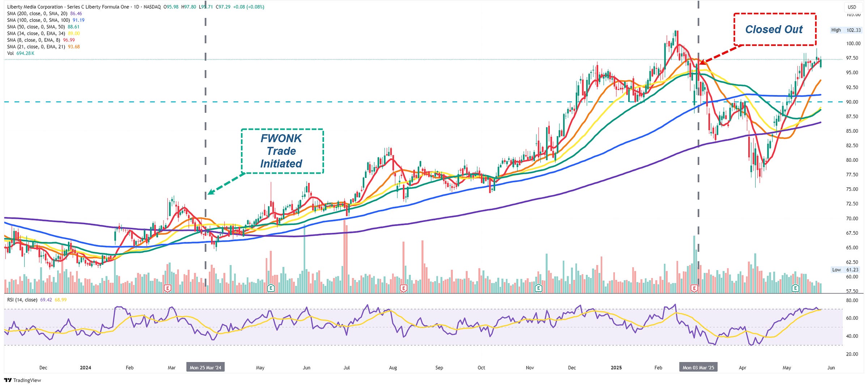Image resolution: width=868 pixels, height=387 pixels.
Task: Click the 57.50 price axis label
Action: pyautogui.click(x=852, y=291)
